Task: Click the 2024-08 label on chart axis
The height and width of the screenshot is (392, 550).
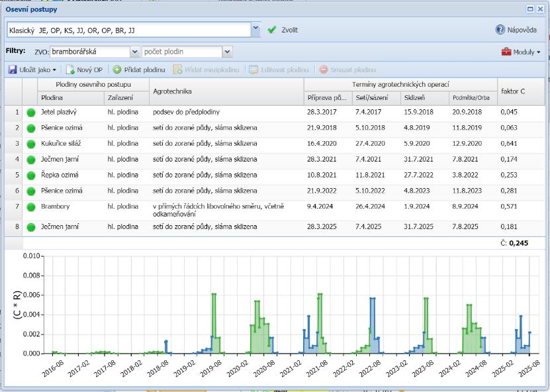Action: (477, 368)
